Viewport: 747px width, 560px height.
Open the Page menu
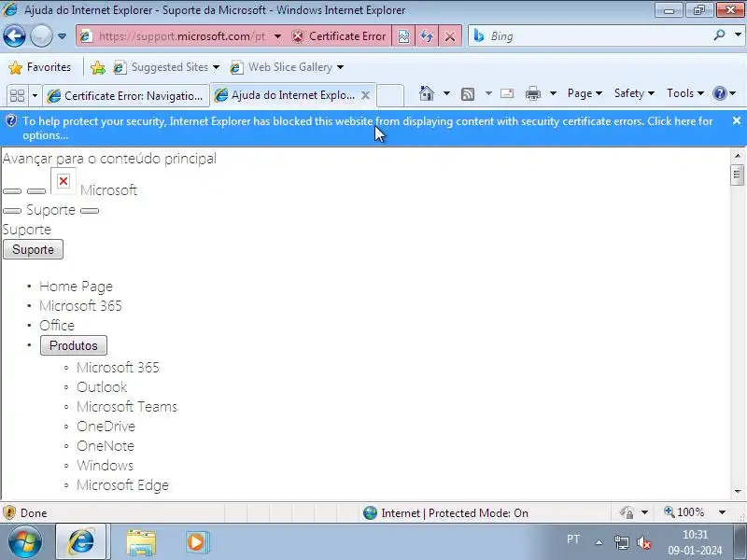tap(585, 93)
